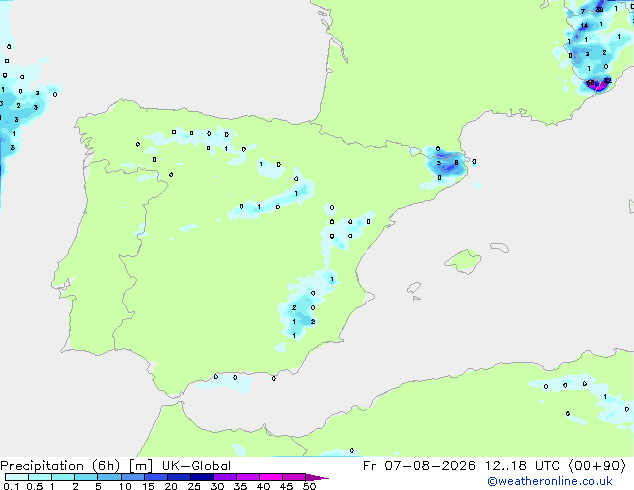Choose the 20–25 dark blue legend box
Viewport: 634px width, 490px height.
(x=179, y=477)
